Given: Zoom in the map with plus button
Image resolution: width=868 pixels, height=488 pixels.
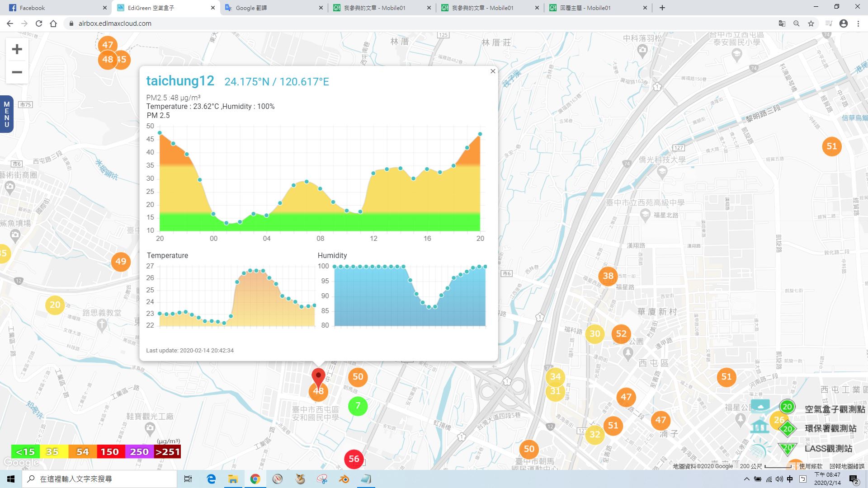Looking at the screenshot, I should tap(17, 49).
